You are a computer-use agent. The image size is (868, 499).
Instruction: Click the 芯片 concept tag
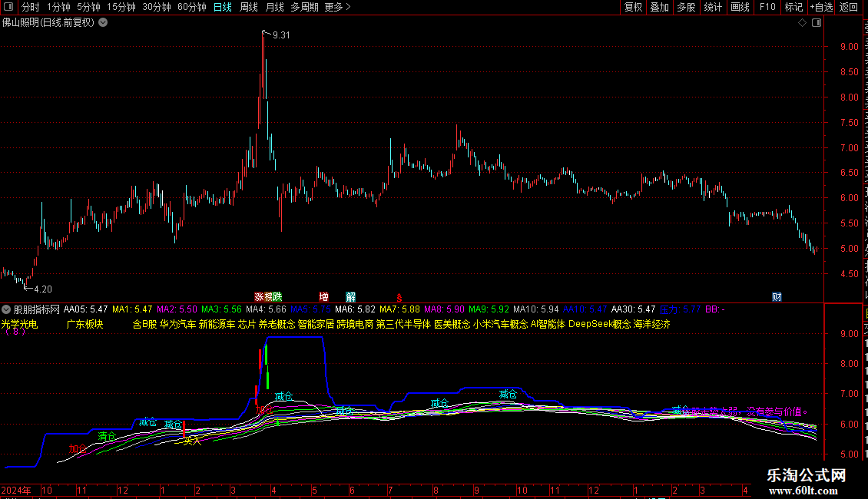247,324
